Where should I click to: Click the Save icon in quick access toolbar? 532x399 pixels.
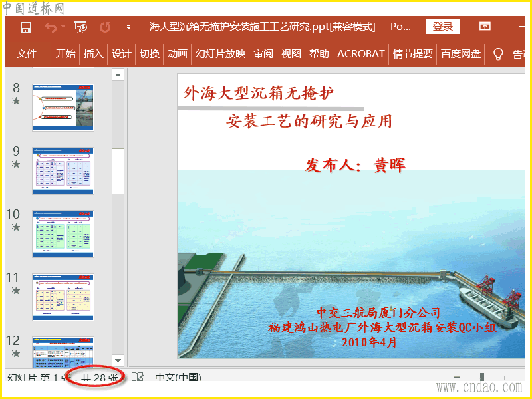(26, 27)
